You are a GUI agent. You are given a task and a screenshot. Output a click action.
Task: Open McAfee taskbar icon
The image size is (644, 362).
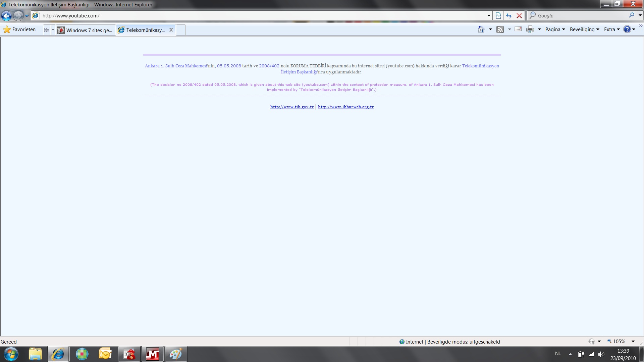coord(153,354)
